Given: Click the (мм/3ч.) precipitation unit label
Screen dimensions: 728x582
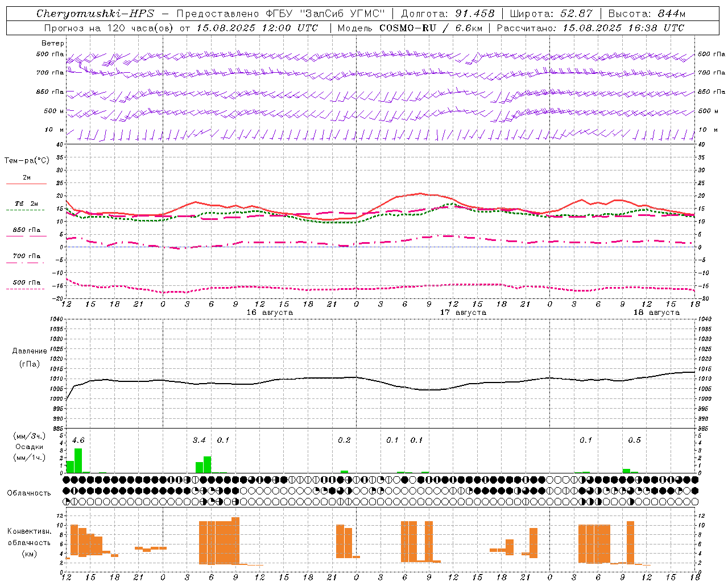Looking at the screenshot, I should [30, 436].
